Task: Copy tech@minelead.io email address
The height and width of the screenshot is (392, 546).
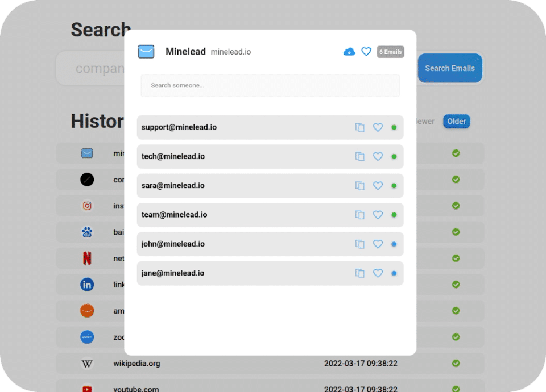Action: pyautogui.click(x=359, y=156)
